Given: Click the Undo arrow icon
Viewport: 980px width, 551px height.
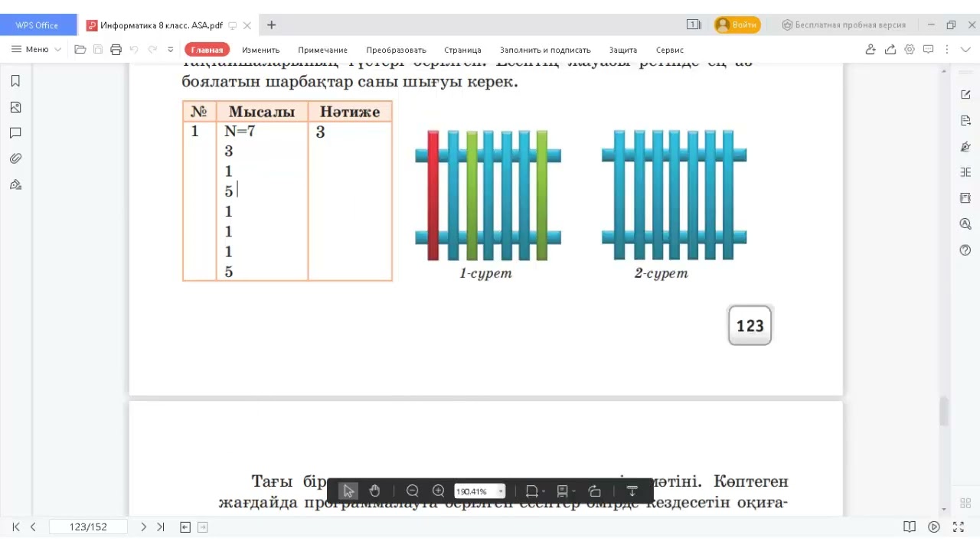Looking at the screenshot, I should (134, 50).
